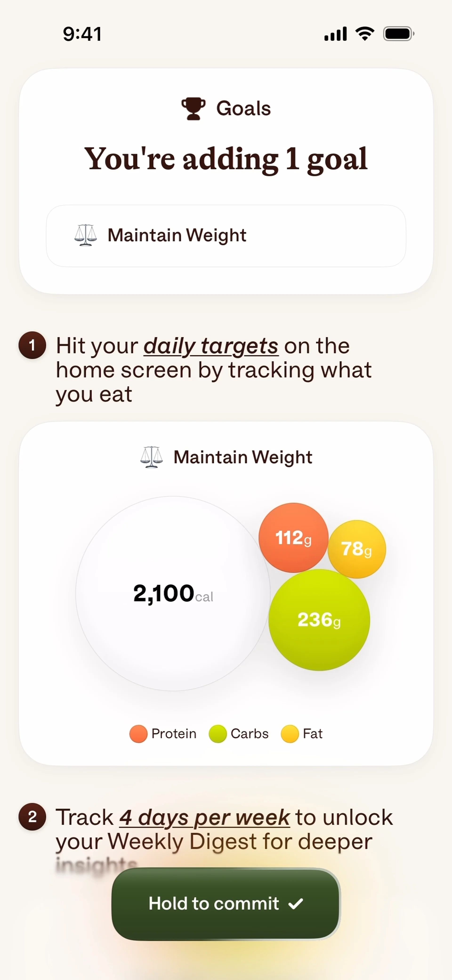452x980 pixels.
Task: Tap the battery status icon
Action: point(398,34)
